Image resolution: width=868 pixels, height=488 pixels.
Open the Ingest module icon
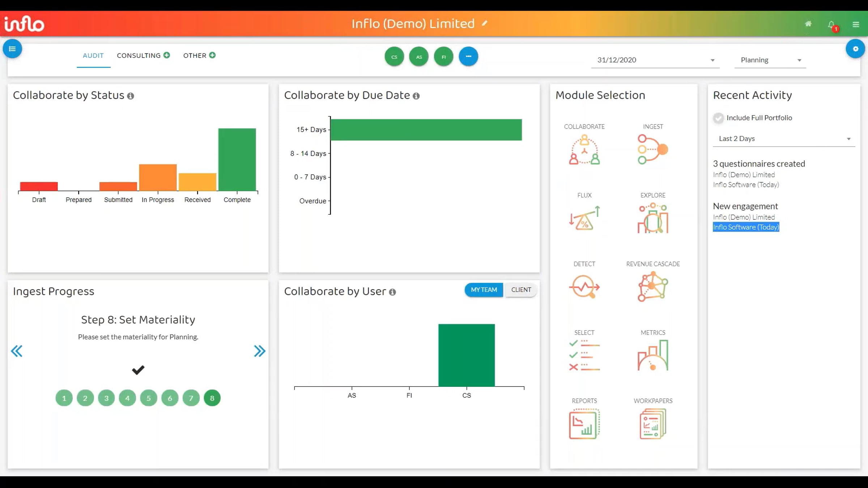pyautogui.click(x=652, y=149)
